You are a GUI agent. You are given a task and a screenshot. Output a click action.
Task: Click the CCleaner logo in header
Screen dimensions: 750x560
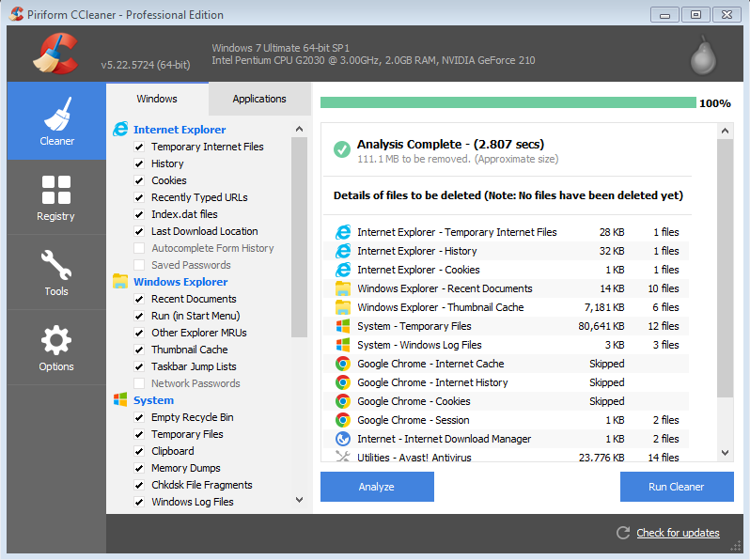pyautogui.click(x=56, y=54)
